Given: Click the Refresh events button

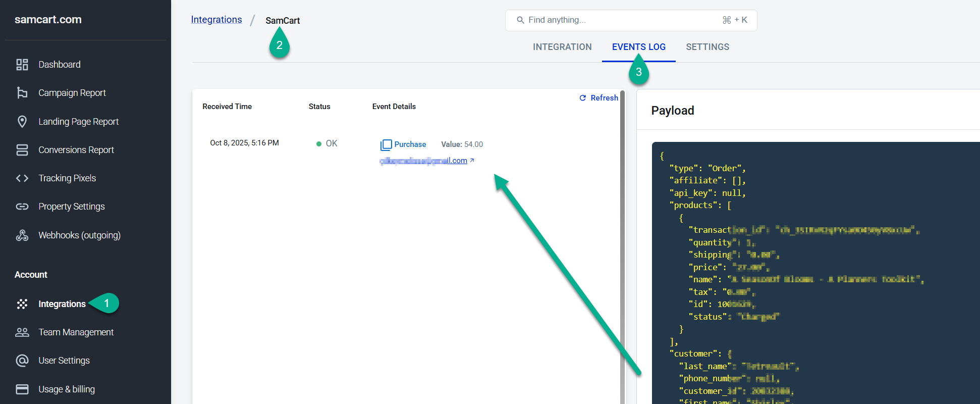Looking at the screenshot, I should (598, 98).
